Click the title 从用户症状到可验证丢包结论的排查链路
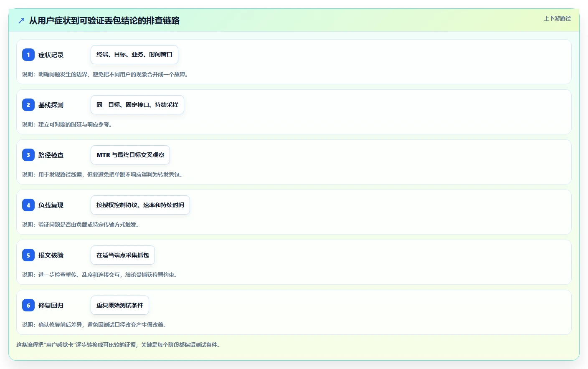588x369 pixels. click(x=104, y=20)
